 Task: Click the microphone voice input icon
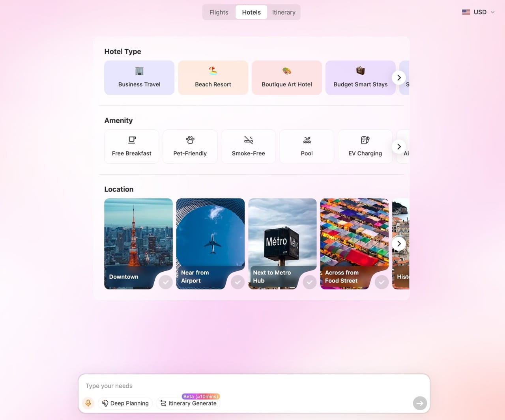click(88, 403)
